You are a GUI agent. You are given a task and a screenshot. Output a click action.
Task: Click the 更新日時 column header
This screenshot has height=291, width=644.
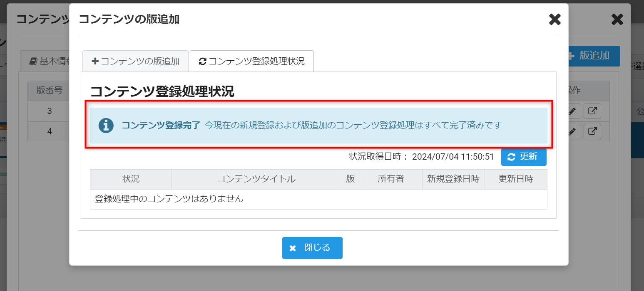(515, 179)
